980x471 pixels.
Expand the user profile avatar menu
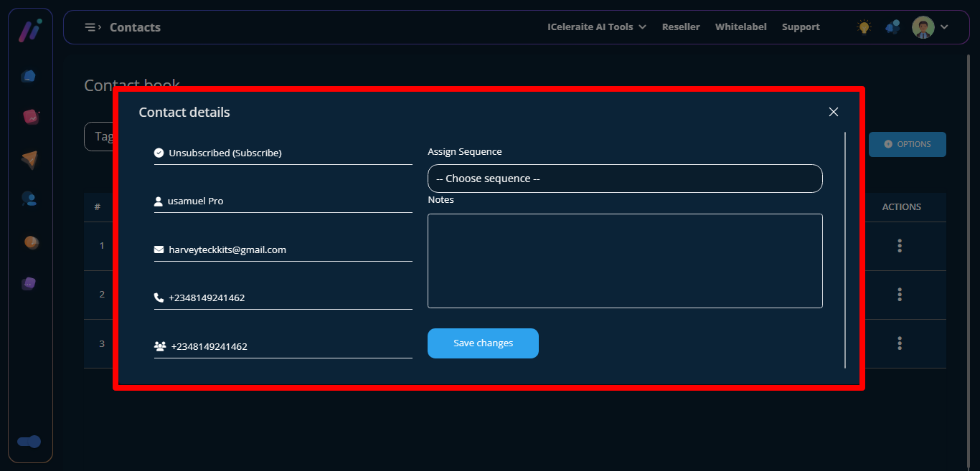click(930, 27)
